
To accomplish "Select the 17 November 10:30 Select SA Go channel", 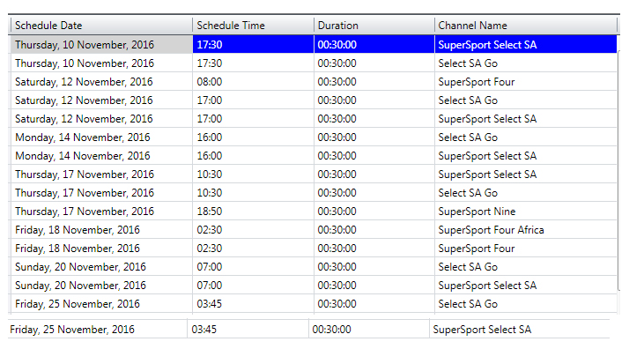I will pos(526,193).
